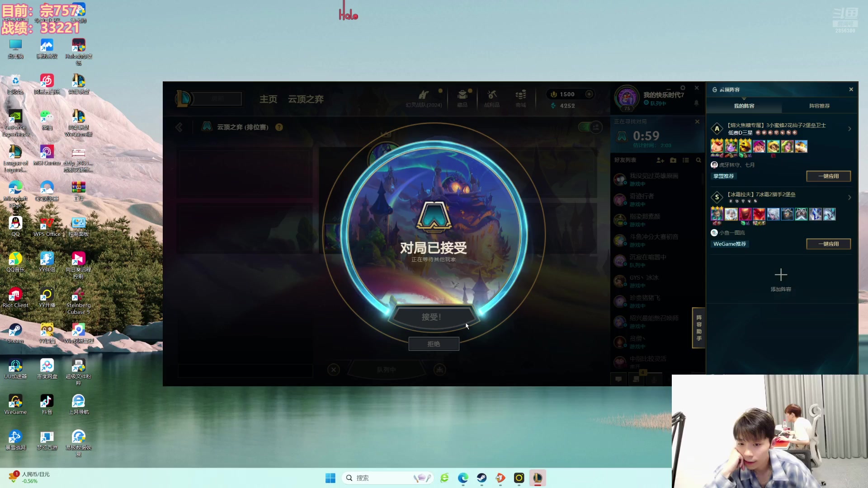Click the friend search magnifier icon
This screenshot has height=488, width=868.
point(698,160)
